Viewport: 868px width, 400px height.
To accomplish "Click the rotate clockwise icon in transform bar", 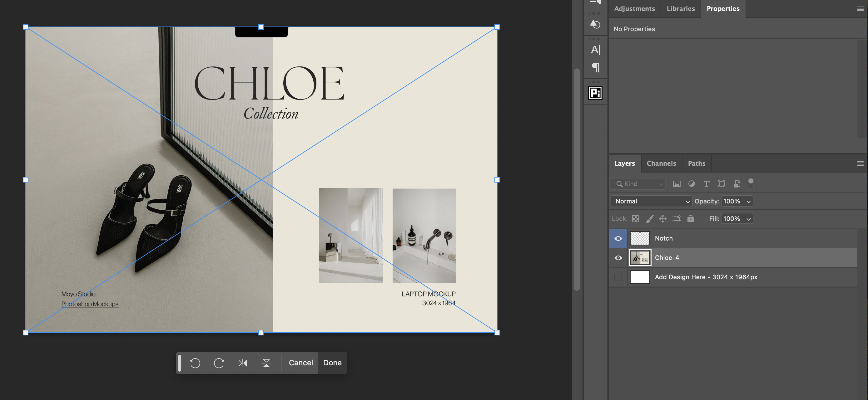I will tap(219, 363).
